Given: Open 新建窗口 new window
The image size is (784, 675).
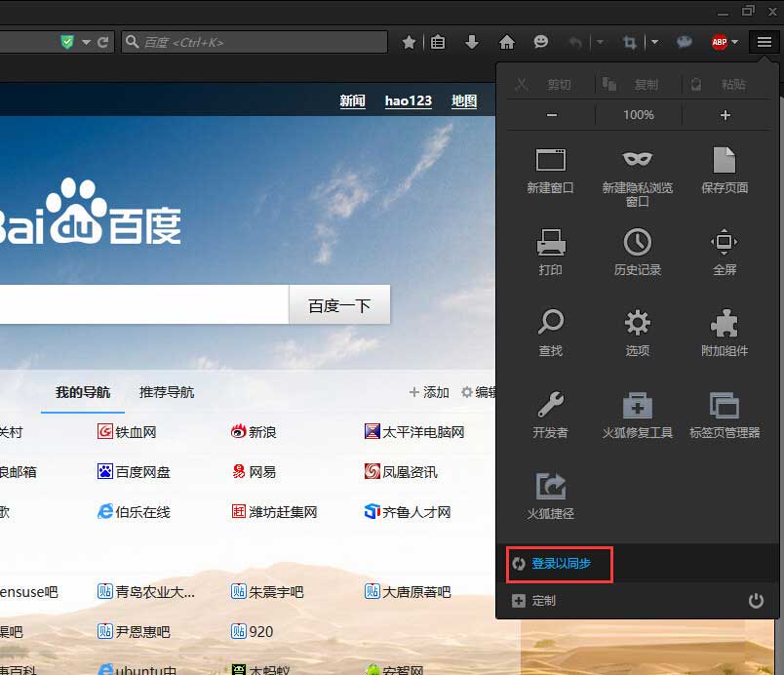Looking at the screenshot, I should click(x=551, y=171).
